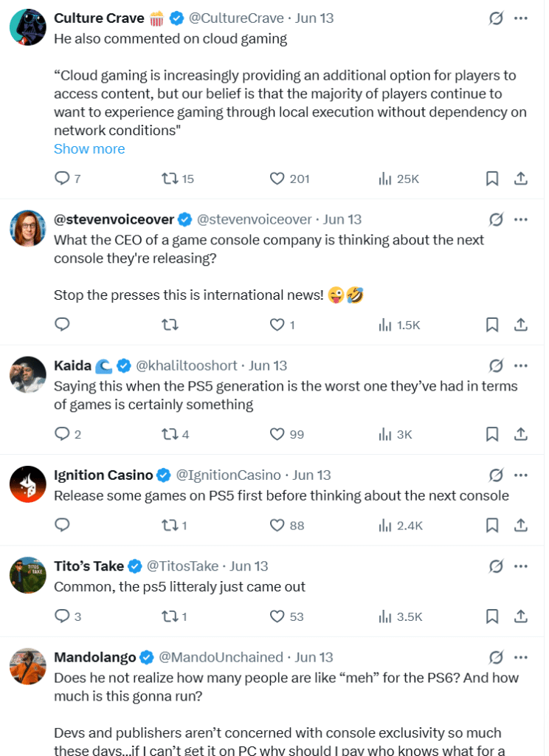549x756 pixels.
Task: Open Grok explain icon on Mandolango's tweet
Action: (x=495, y=657)
